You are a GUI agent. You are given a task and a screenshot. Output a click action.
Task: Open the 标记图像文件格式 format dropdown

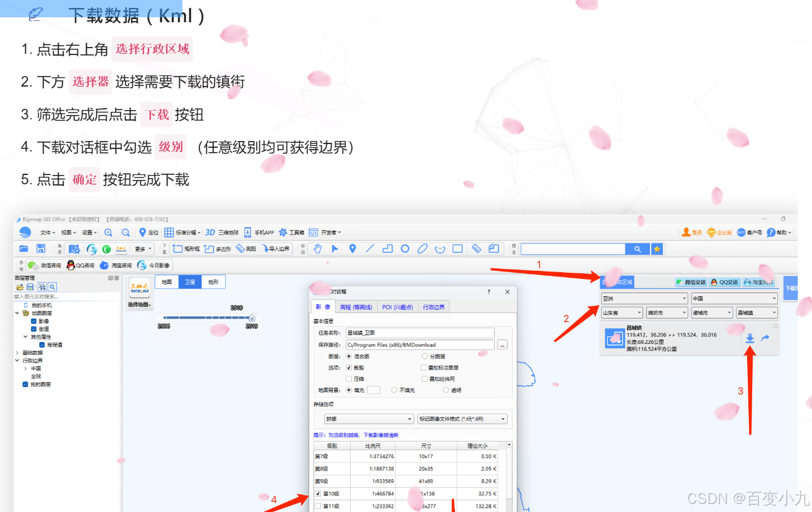pyautogui.click(x=463, y=419)
